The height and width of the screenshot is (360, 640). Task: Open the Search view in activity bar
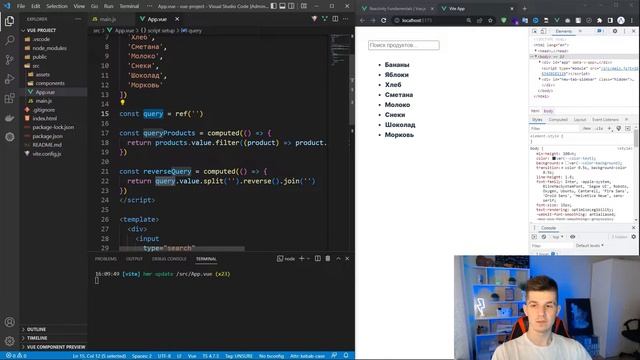(x=9, y=40)
